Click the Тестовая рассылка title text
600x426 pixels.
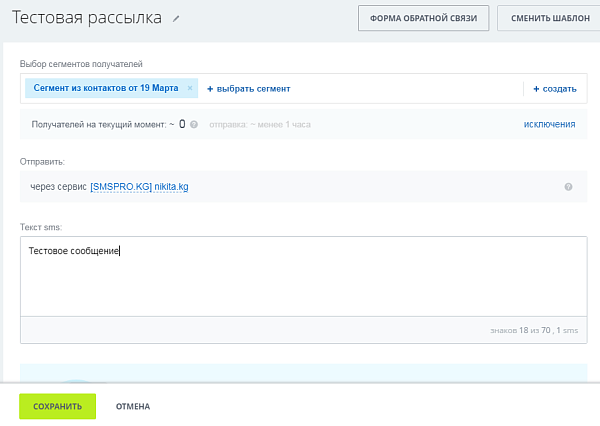tap(87, 18)
